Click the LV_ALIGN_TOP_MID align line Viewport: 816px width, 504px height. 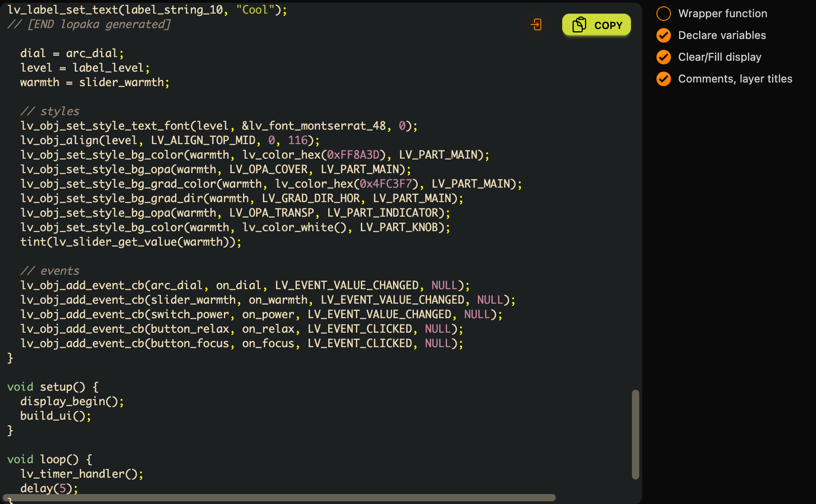[170, 141]
